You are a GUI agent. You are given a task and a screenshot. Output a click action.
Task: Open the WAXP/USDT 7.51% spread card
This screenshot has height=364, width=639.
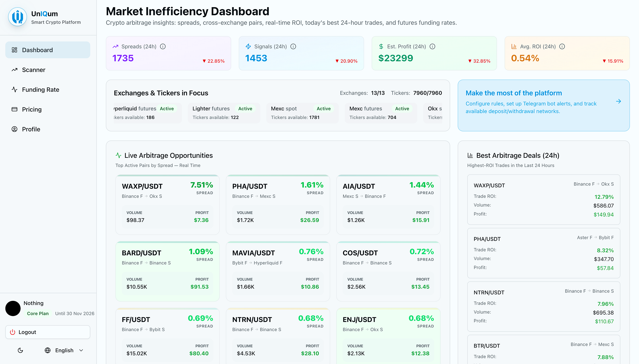(x=168, y=205)
